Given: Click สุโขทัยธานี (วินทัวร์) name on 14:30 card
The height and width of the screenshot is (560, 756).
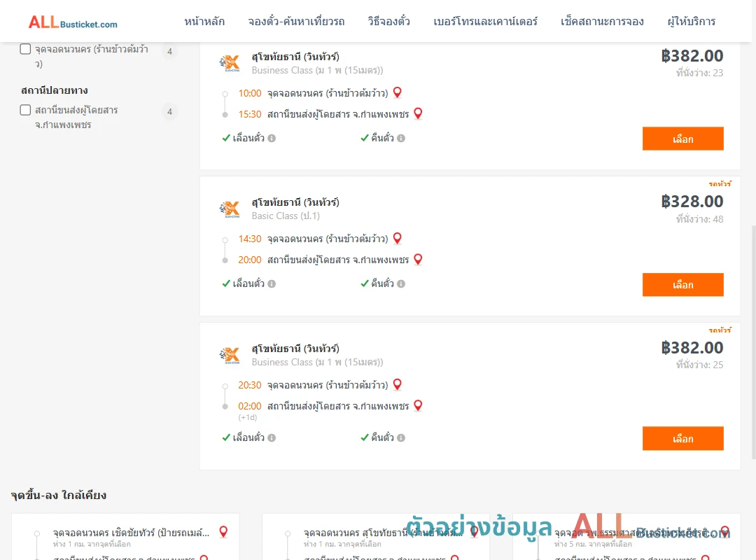Looking at the screenshot, I should point(295,202).
